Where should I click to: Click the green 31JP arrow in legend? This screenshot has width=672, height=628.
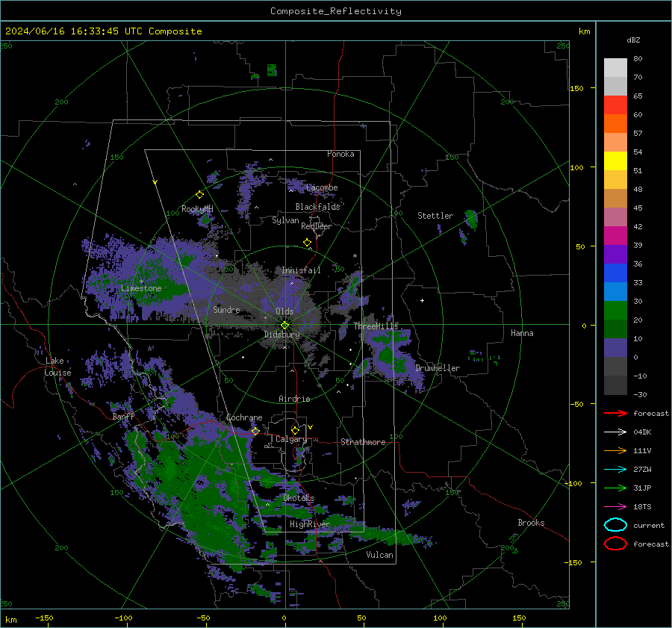(x=615, y=488)
